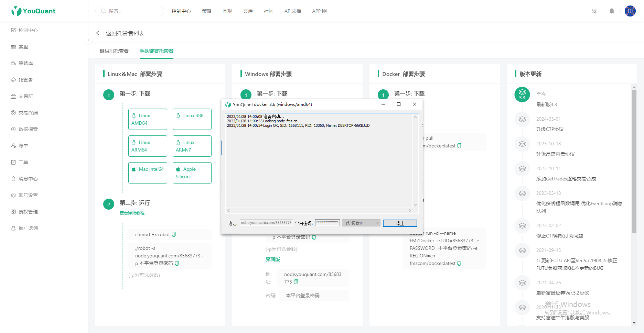
Task: Click the notification bell icon
Action: tap(612, 11)
